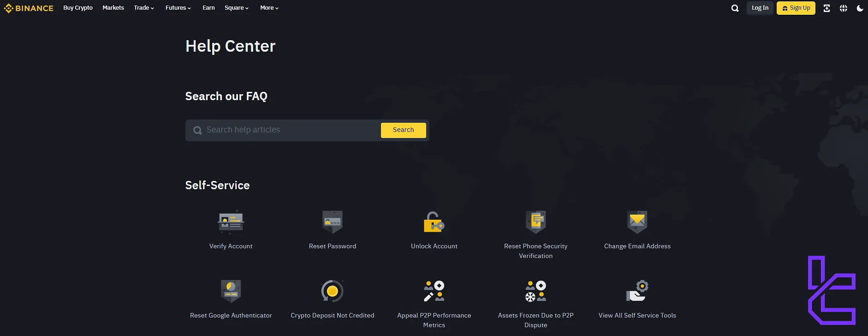Click the Search our FAQ heading
Screen dimensions: 868x336
[x=226, y=96]
